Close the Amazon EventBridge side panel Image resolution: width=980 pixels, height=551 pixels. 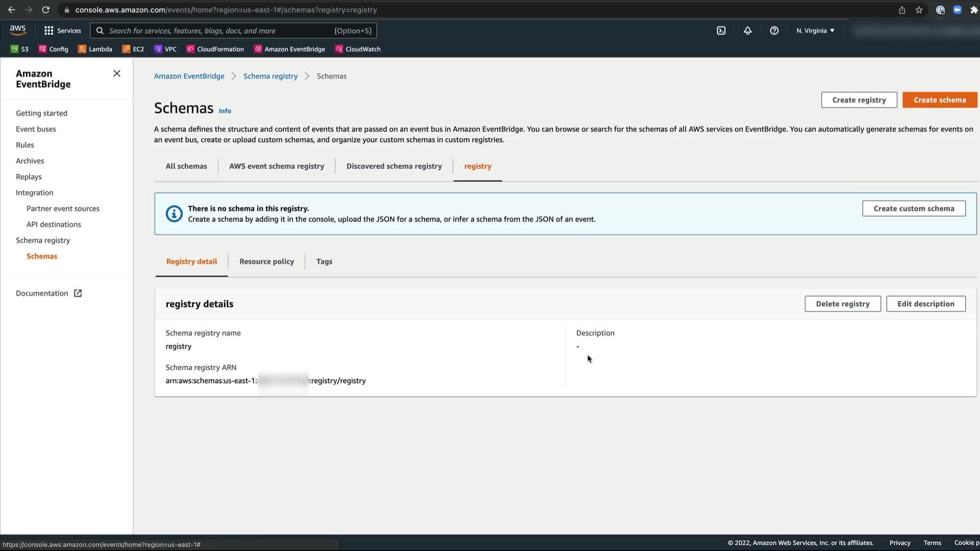click(x=117, y=73)
